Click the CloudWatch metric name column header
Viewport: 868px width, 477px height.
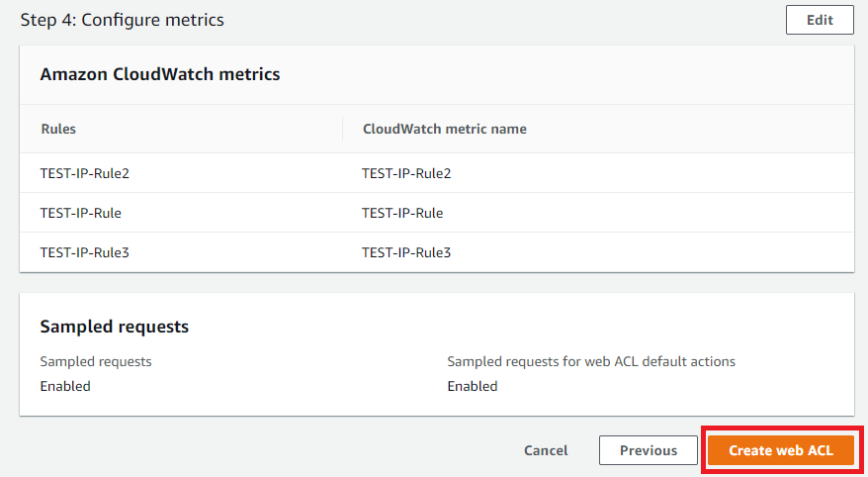[444, 129]
